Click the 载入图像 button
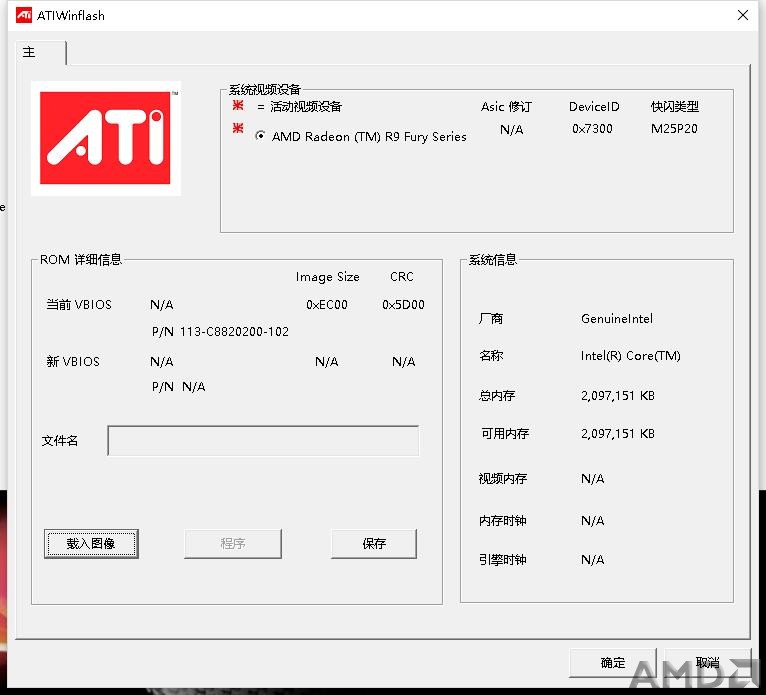Image resolution: width=766 pixels, height=695 pixels. coord(91,544)
